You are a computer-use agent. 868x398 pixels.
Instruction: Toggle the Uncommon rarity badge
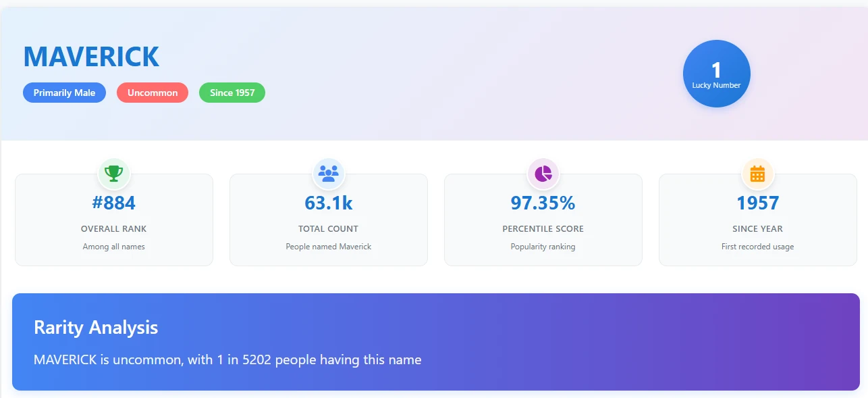pos(153,93)
